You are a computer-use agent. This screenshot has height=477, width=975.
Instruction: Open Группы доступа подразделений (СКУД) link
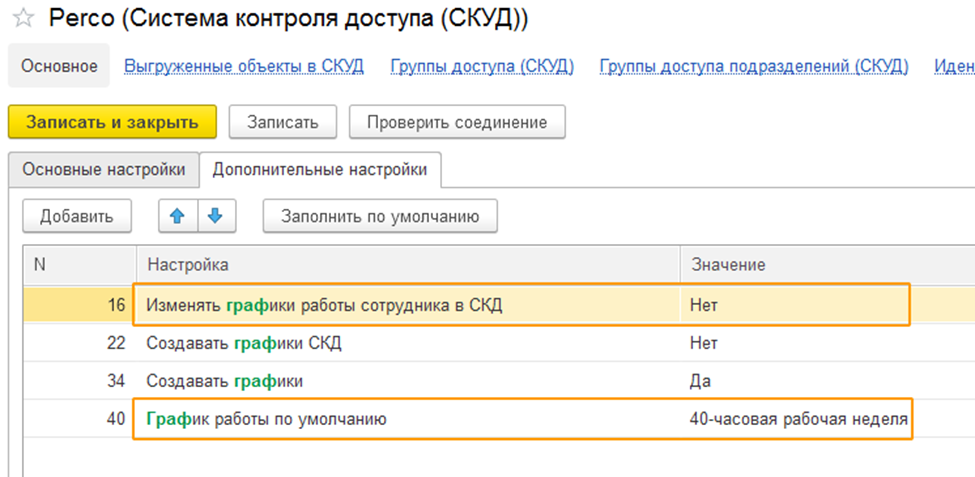pos(754,66)
